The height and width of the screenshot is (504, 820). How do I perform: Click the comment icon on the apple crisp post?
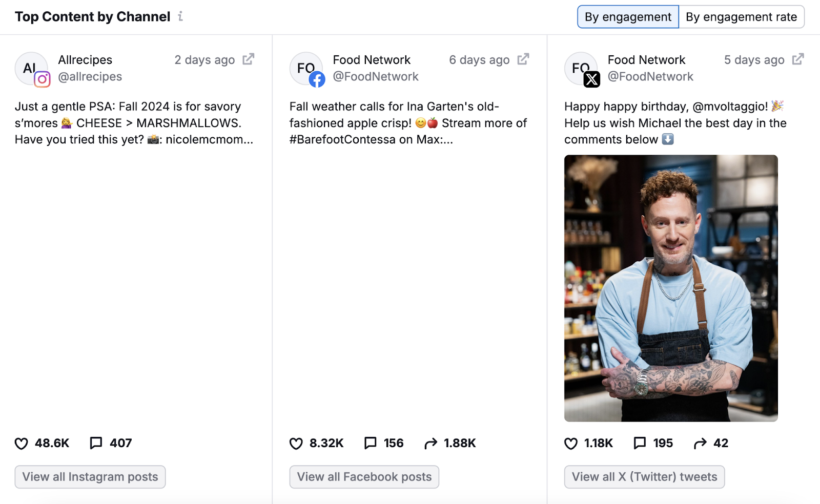point(370,443)
